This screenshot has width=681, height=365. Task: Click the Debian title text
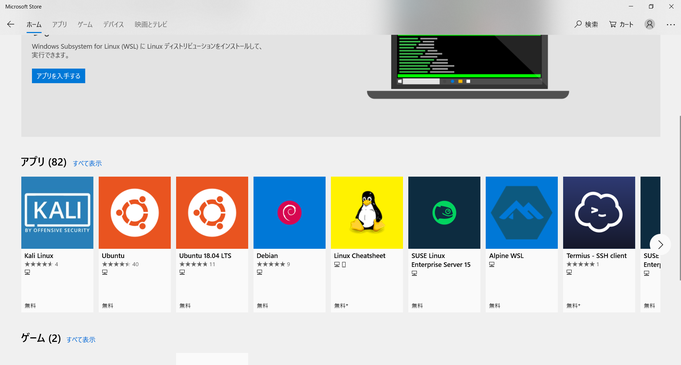pos(267,256)
